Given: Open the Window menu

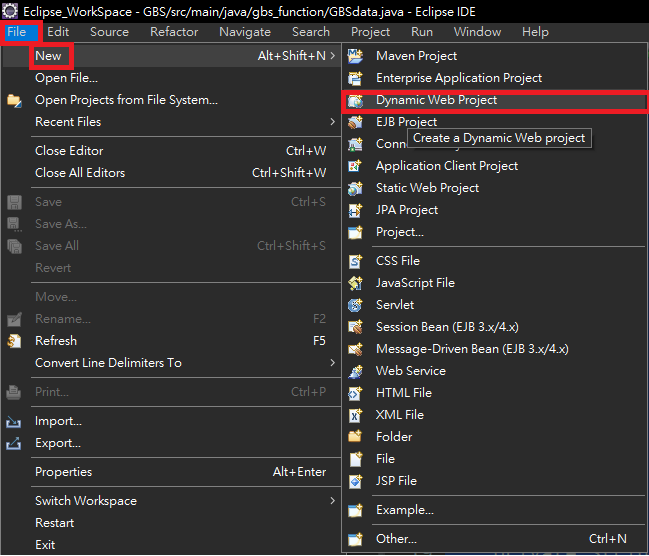Looking at the screenshot, I should [x=477, y=32].
